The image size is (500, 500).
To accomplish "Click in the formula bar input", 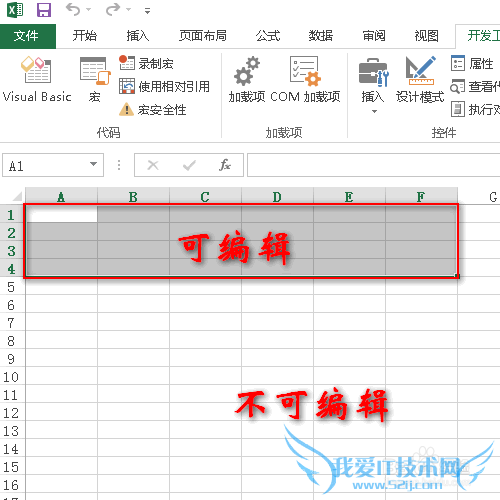I will tap(373, 165).
